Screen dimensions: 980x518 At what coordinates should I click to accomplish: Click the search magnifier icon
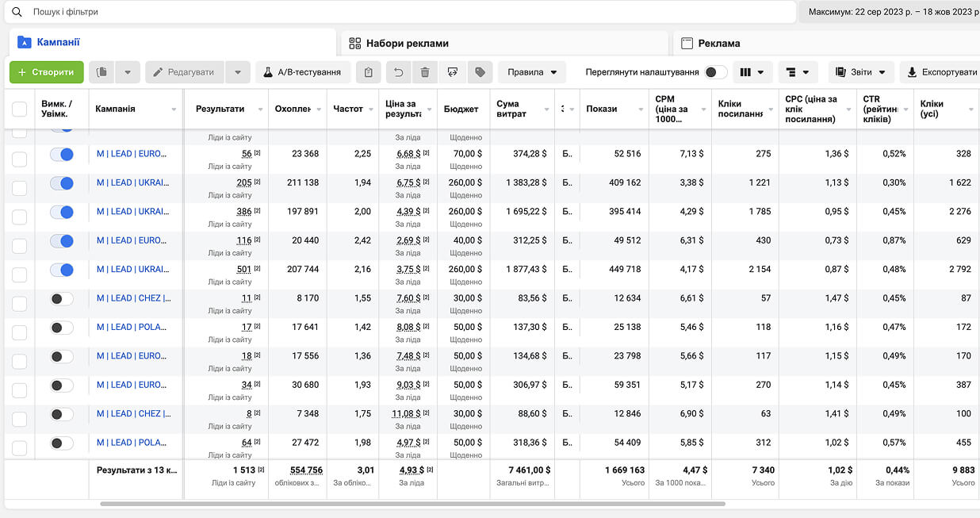tap(17, 13)
